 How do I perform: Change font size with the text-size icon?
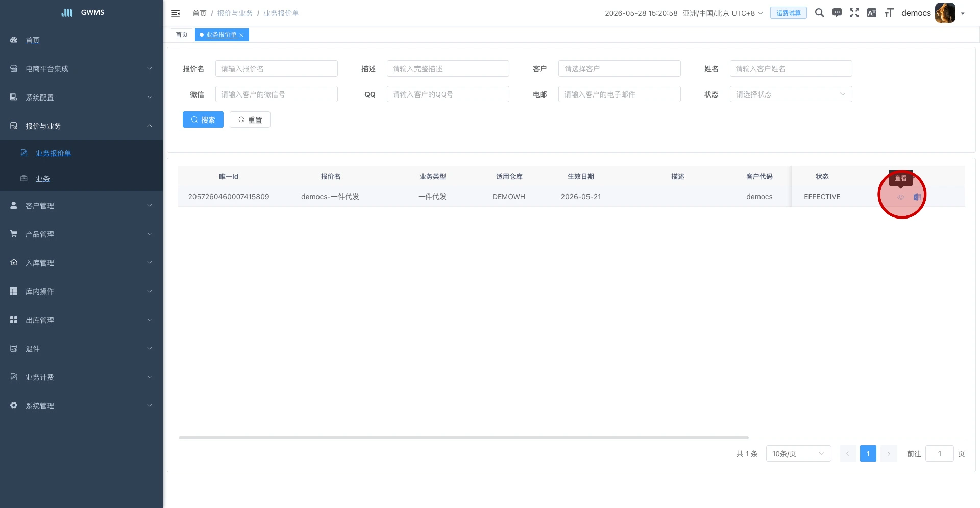[889, 13]
